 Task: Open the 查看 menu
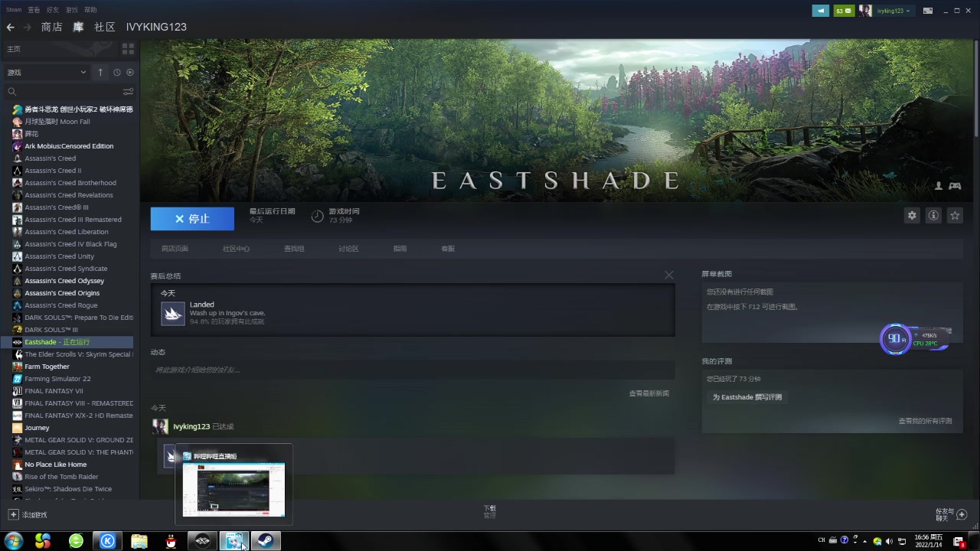(x=34, y=10)
